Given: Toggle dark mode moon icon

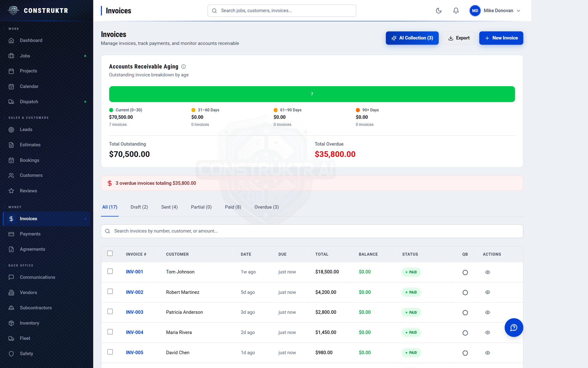Looking at the screenshot, I should pyautogui.click(x=439, y=11).
